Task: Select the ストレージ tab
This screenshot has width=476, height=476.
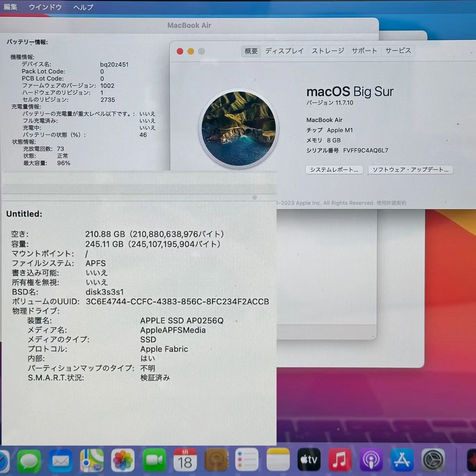Action: [328, 51]
